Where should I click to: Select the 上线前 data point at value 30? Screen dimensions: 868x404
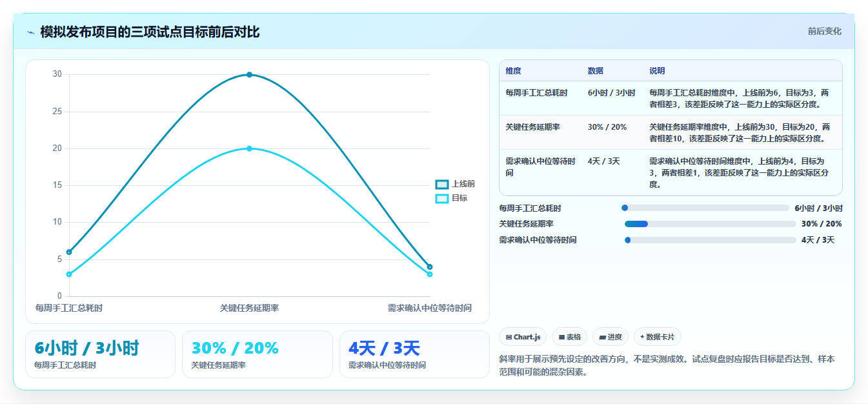point(249,75)
